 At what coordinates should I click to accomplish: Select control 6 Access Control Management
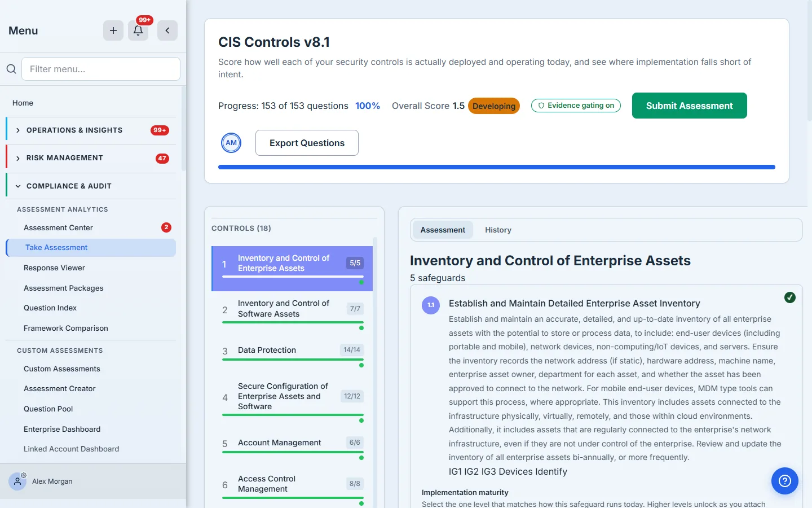click(292, 489)
